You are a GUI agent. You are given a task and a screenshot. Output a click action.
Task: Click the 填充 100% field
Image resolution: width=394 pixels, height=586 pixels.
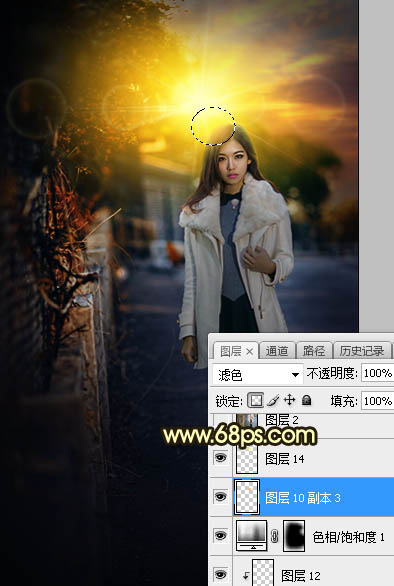(378, 401)
